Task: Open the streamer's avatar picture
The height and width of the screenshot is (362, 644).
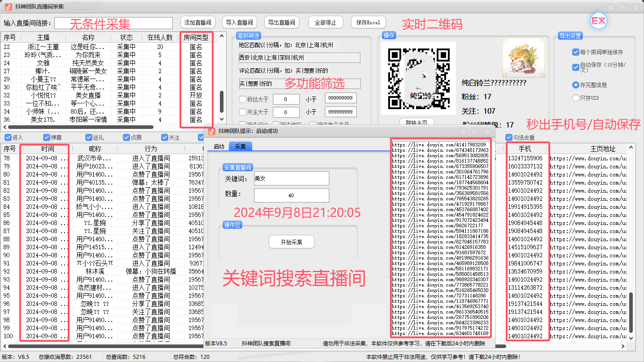Action: [520, 57]
